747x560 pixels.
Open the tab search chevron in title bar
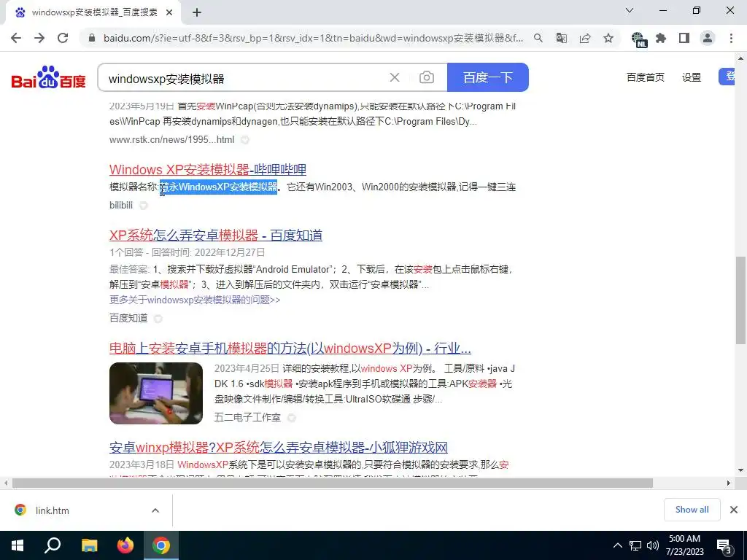coord(630,10)
